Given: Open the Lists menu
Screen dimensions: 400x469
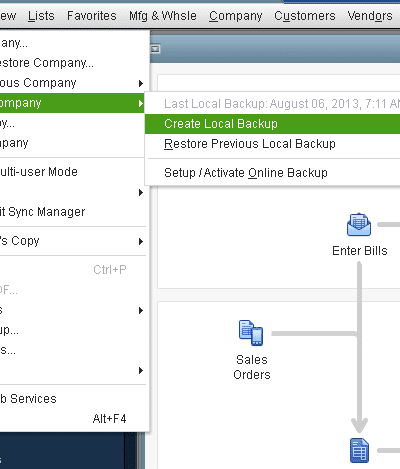Looking at the screenshot, I should coord(41,16).
